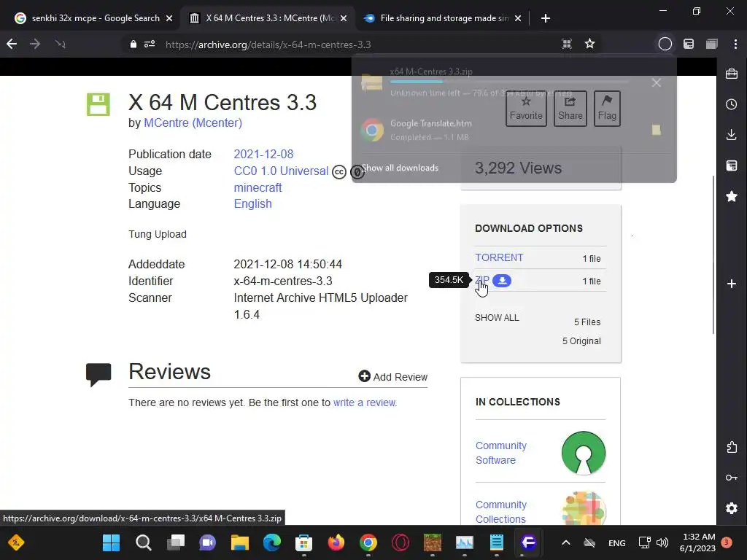Open the key passwords icon in the sidebar
This screenshot has height=560, width=747.
tap(732, 478)
